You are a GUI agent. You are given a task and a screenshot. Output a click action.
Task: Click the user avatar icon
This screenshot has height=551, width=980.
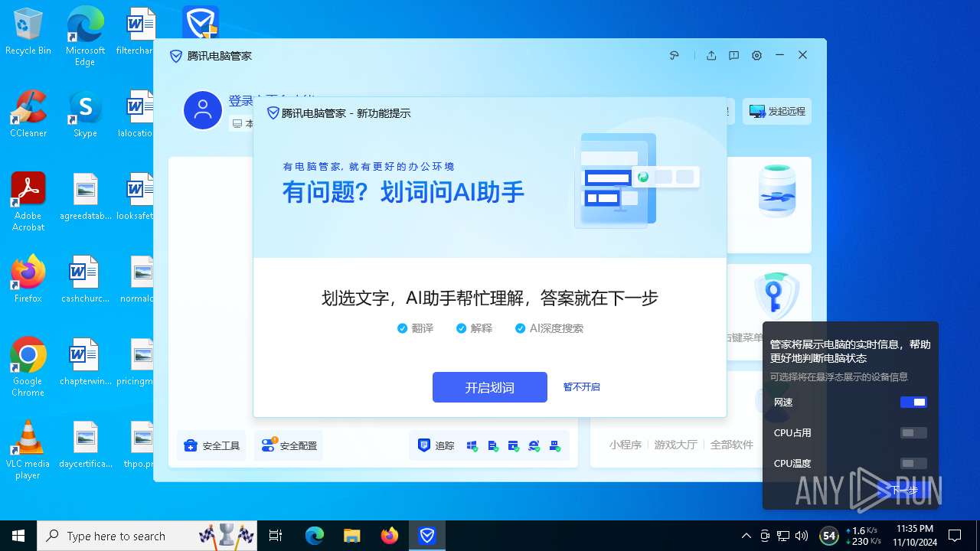[203, 110]
